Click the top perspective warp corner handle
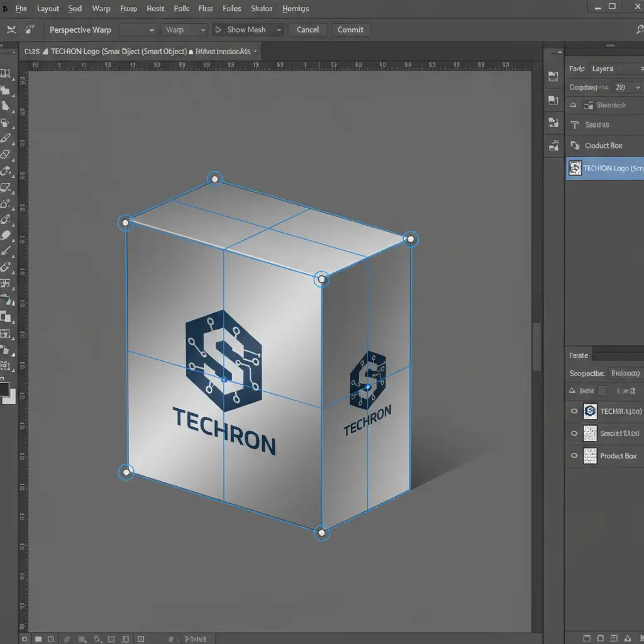Screen dimensions: 644x644 click(214, 179)
